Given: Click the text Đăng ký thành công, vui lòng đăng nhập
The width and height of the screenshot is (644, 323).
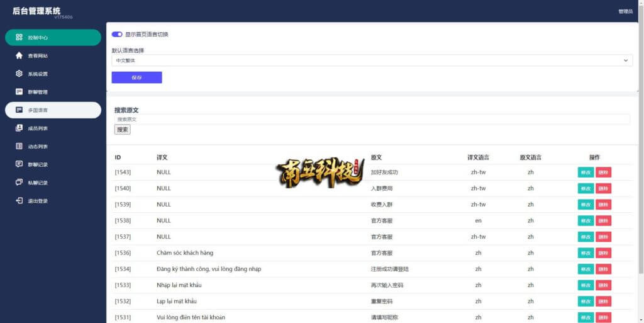Looking at the screenshot, I should pyautogui.click(x=209, y=269).
